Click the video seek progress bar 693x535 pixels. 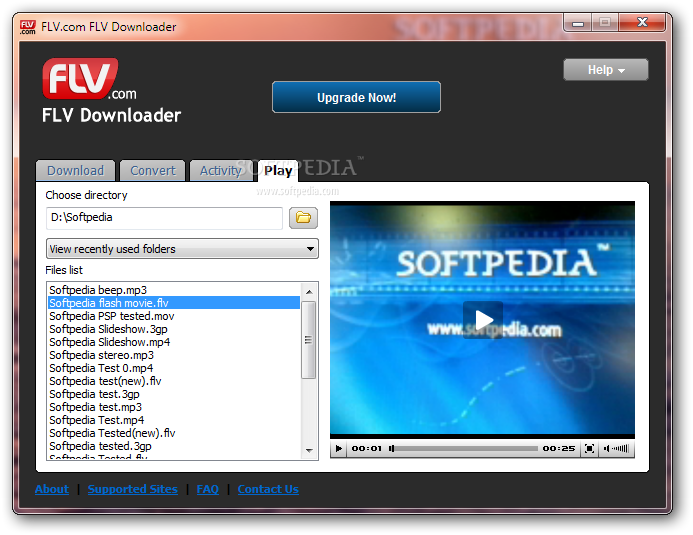point(463,448)
